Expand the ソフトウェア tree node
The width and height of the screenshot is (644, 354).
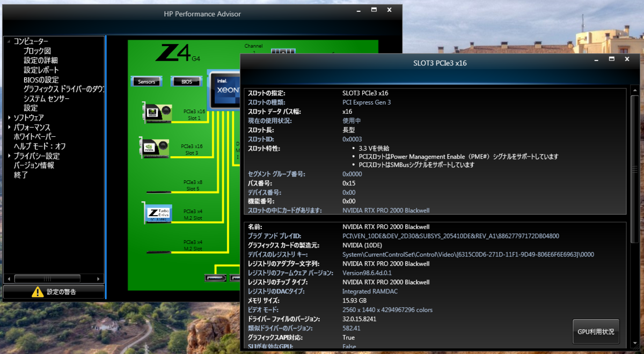pos(9,117)
